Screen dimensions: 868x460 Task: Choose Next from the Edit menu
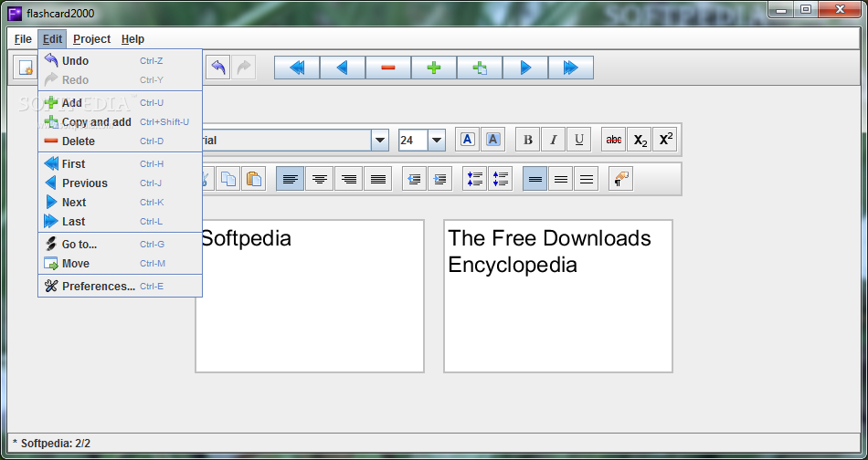120,203
